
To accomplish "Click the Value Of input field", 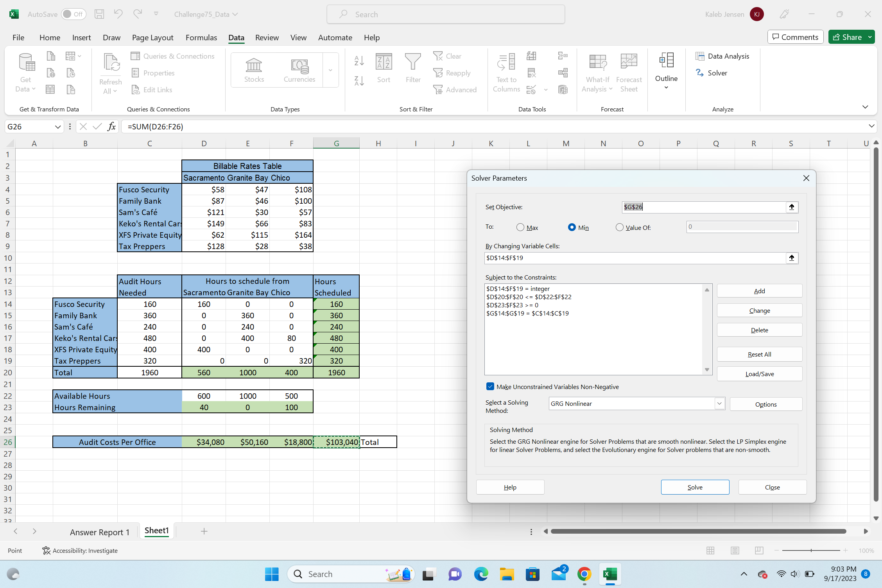I will pos(742,227).
